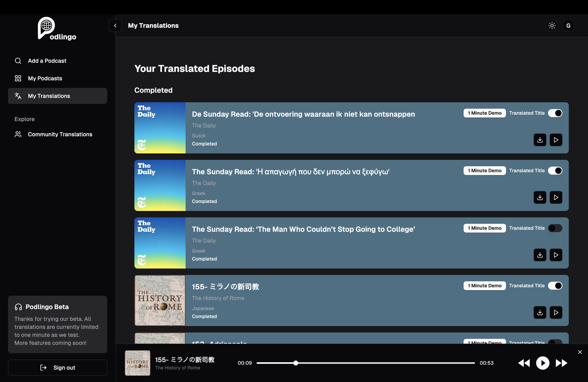Click the Completed status on Dutch episode
588x382 pixels.
(204, 144)
